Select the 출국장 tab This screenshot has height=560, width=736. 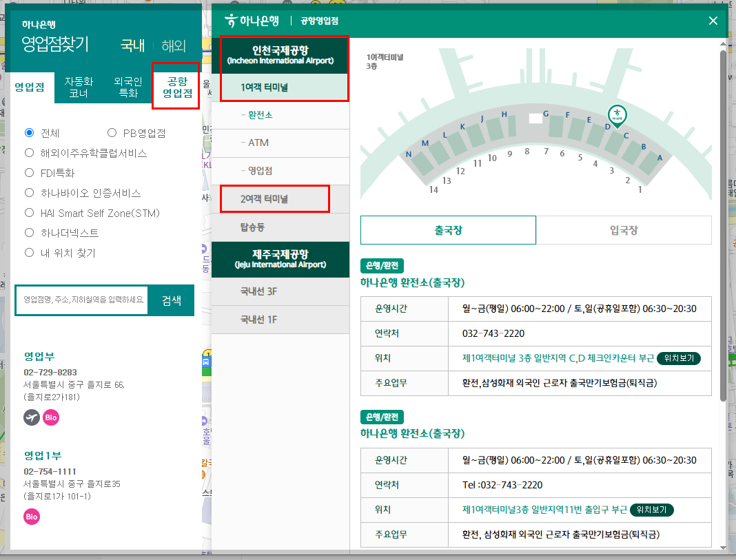pos(448,230)
